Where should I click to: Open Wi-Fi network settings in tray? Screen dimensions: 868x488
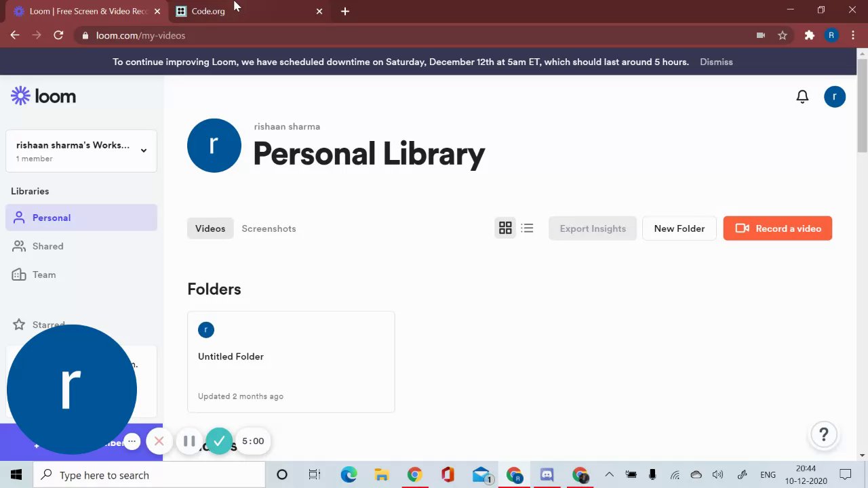click(x=675, y=475)
